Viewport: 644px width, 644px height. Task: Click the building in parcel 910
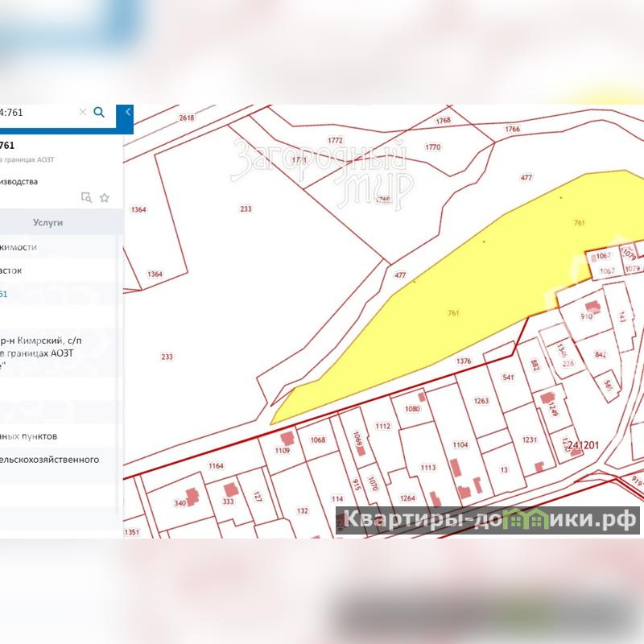(593, 307)
